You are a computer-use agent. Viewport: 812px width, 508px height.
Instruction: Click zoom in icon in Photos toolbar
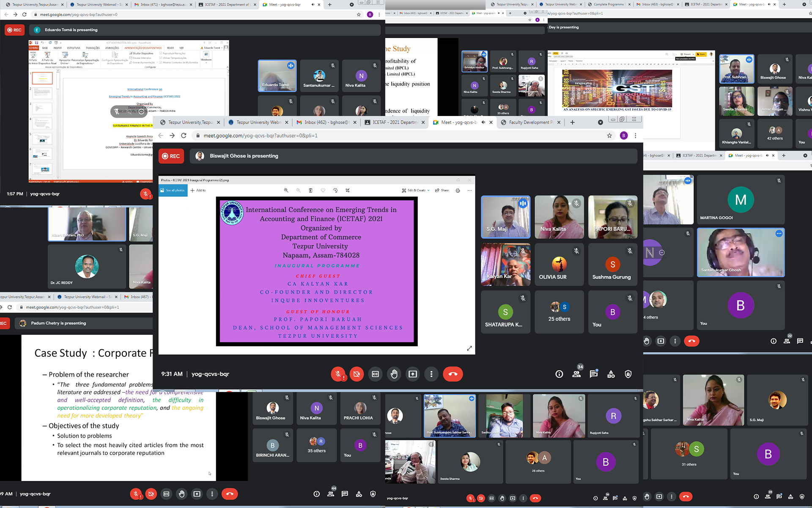[x=286, y=190]
